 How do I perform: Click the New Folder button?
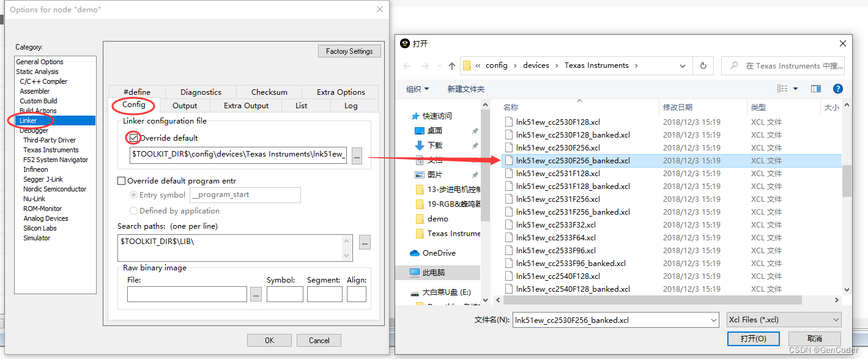click(466, 89)
